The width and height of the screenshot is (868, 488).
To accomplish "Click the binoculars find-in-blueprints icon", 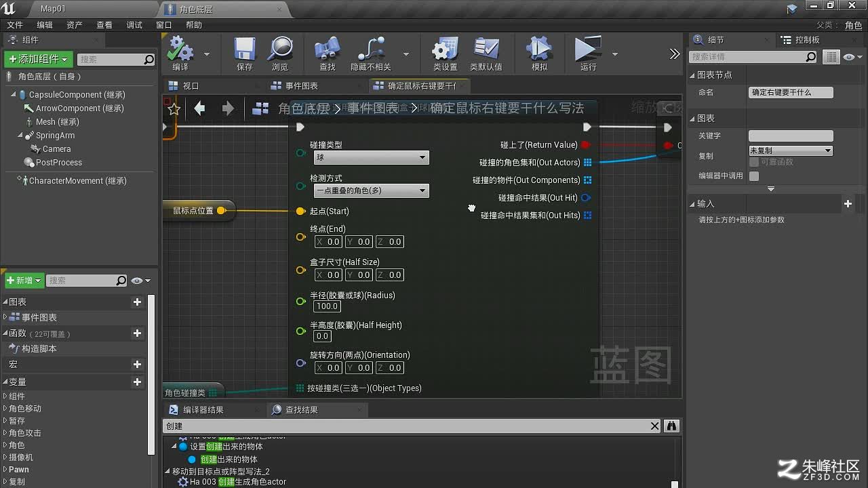I will 671,426.
